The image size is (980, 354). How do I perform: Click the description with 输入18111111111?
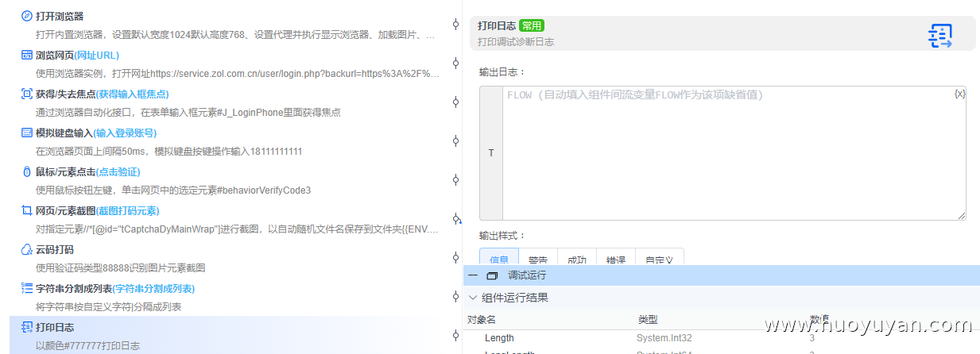169,152
